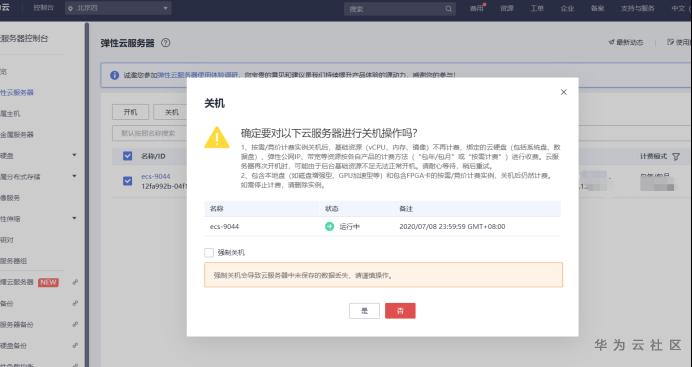Screen dimensions: 692x367
Task: Cancel shutdown with the red 否 button
Action: pos(400,311)
